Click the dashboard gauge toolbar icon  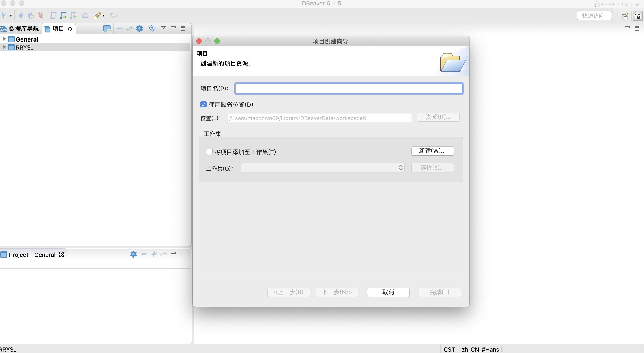85,16
